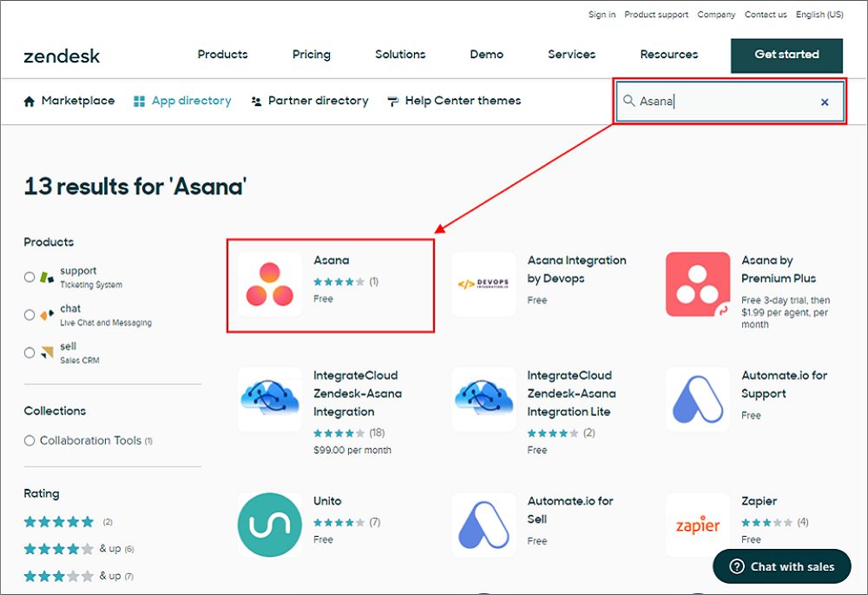This screenshot has height=595, width=868.
Task: Click the Sign in link
Action: (x=602, y=15)
